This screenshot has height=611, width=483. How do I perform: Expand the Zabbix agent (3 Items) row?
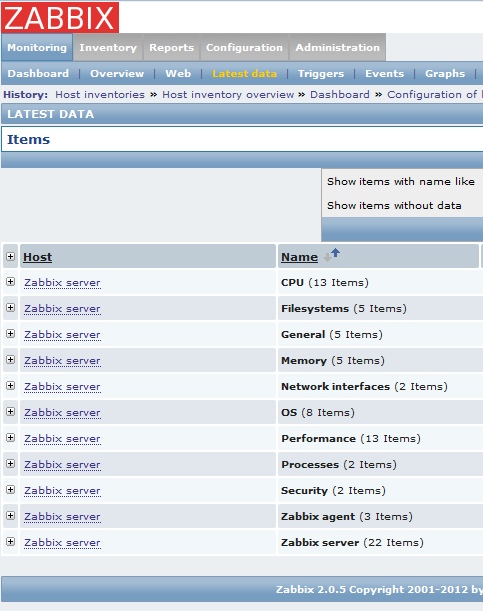point(11,516)
